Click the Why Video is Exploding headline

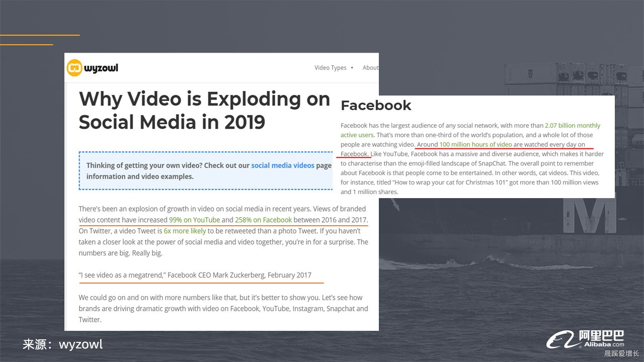coord(204,111)
